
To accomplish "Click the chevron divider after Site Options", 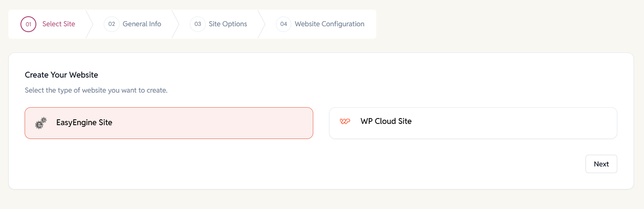I will (261, 24).
